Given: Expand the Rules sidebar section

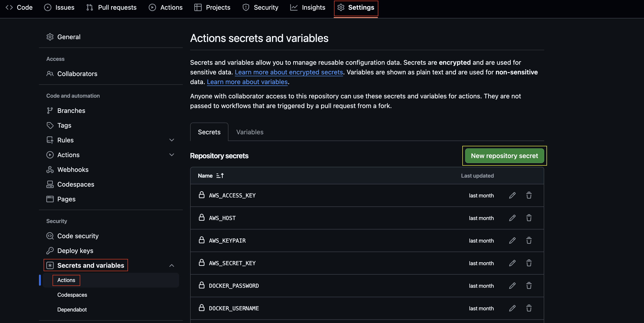Looking at the screenshot, I should (171, 140).
